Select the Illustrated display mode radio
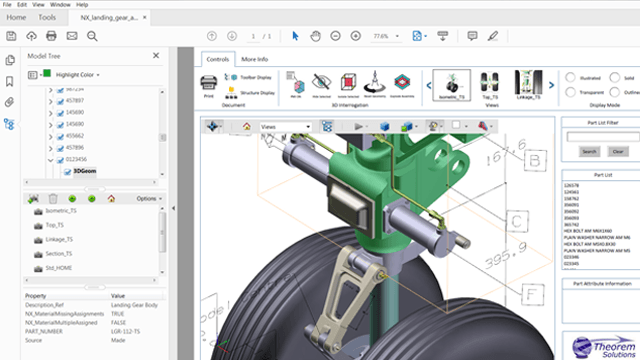The image size is (640, 360). click(570, 77)
